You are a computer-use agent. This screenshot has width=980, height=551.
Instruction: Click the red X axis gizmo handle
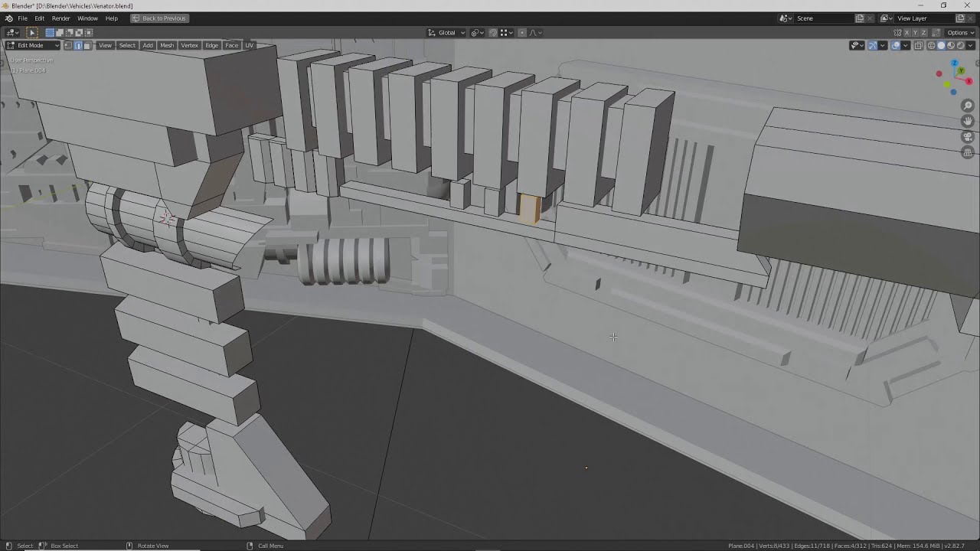coord(969,80)
